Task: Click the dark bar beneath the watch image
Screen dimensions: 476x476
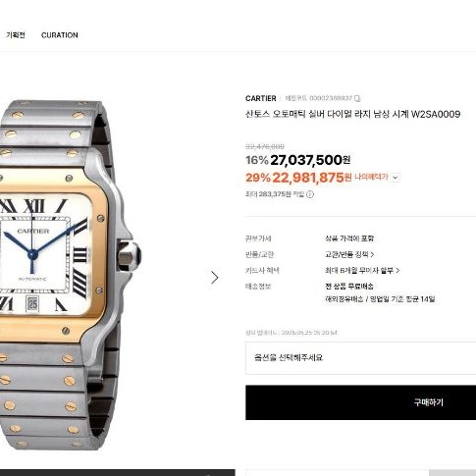Action: click(x=118, y=473)
